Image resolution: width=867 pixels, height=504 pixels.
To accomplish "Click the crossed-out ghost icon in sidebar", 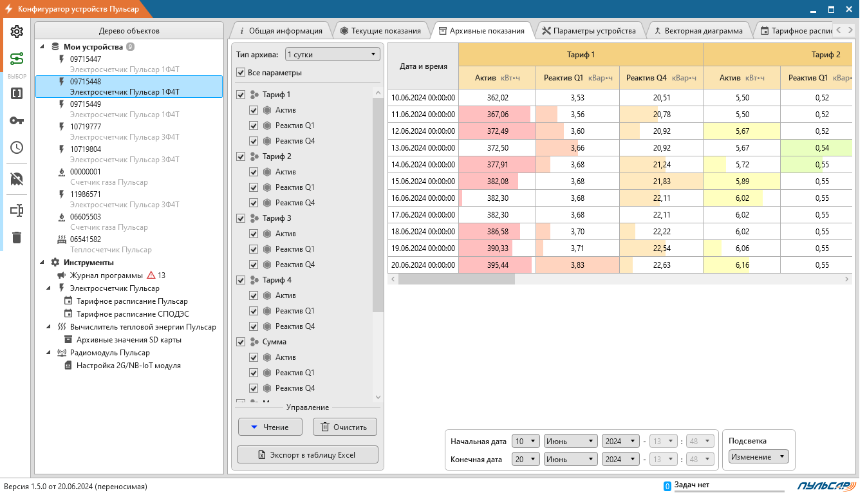I will click(17, 179).
